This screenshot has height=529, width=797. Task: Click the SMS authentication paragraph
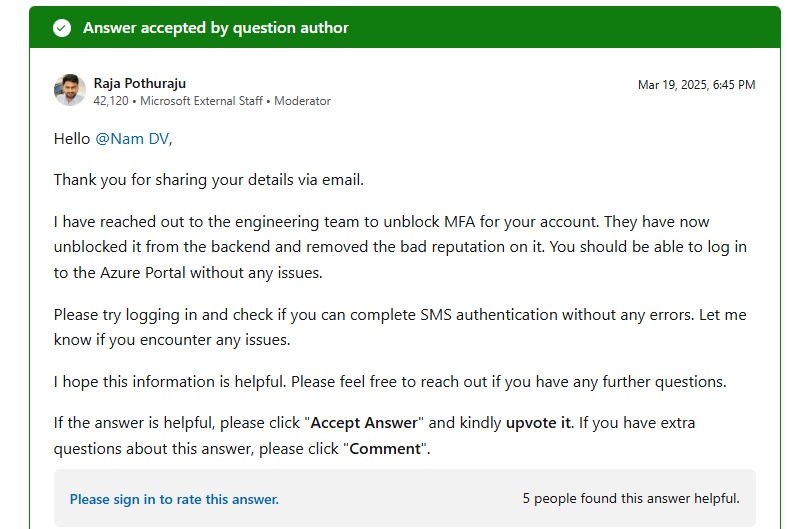click(400, 327)
